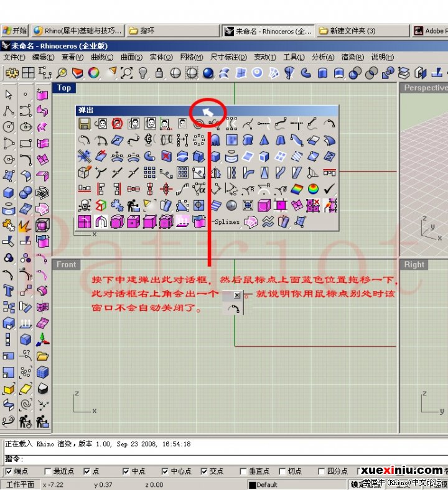Click the 弹出 popup toolbar title bar

click(x=207, y=110)
